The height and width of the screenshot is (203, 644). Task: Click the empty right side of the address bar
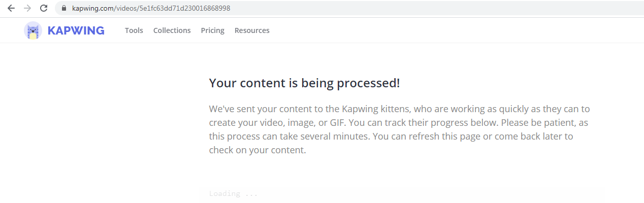pos(437,8)
